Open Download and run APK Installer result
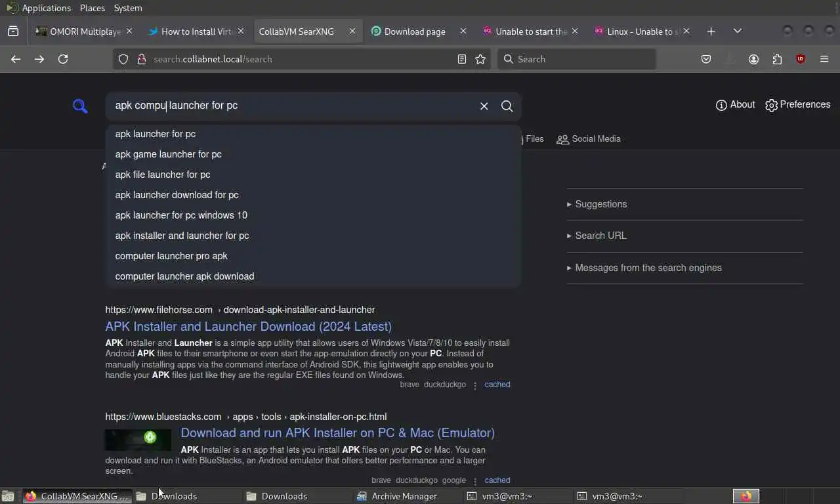 click(x=337, y=432)
